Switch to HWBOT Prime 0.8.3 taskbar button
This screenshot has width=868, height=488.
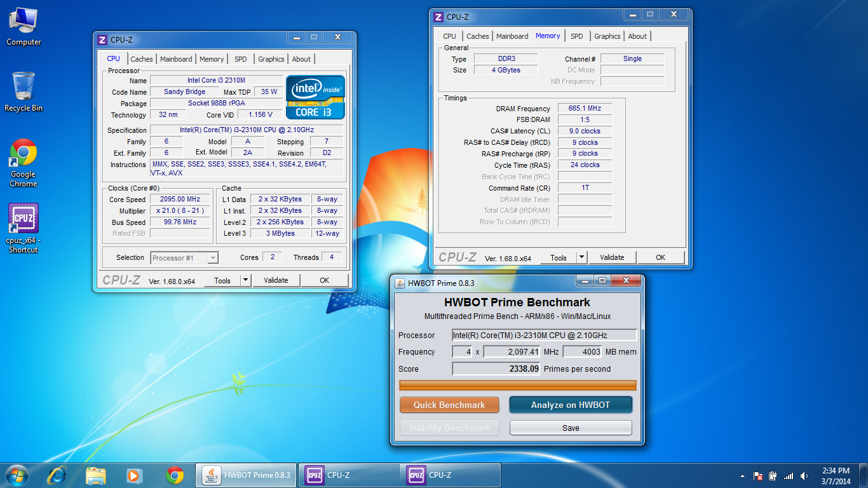pyautogui.click(x=245, y=475)
